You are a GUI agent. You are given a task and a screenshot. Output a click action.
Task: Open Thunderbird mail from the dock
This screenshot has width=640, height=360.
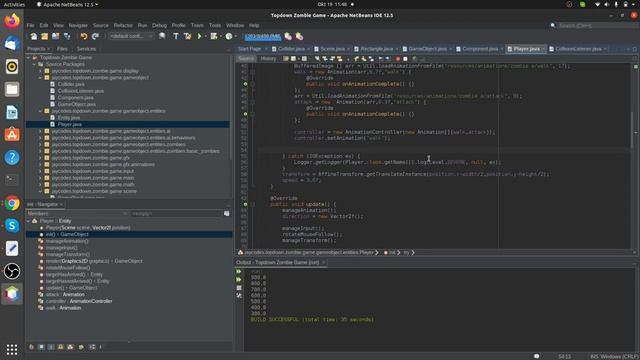point(12,43)
